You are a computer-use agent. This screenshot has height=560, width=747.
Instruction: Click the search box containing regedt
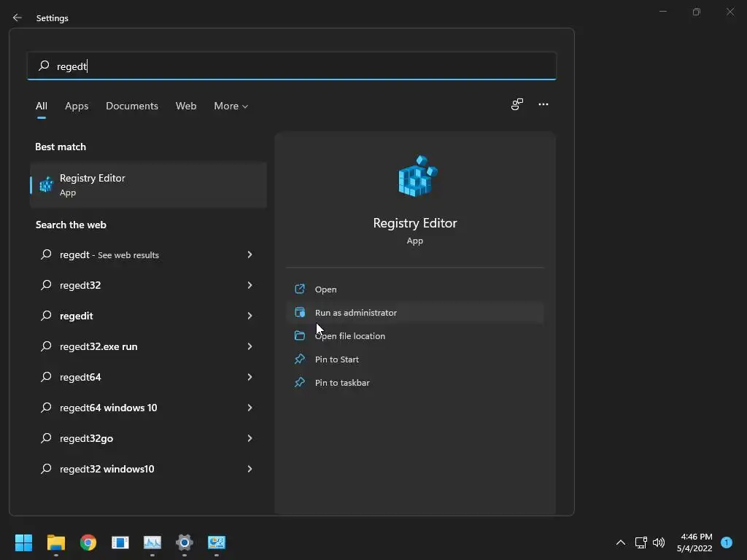[x=292, y=66]
